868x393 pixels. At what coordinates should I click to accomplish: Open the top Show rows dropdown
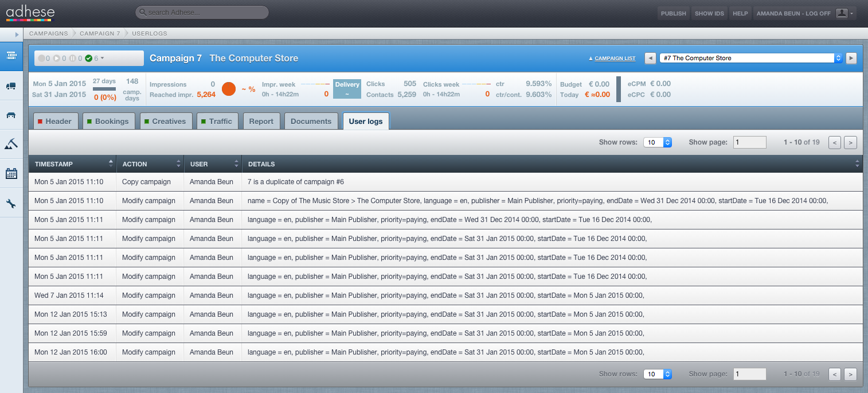(x=657, y=142)
